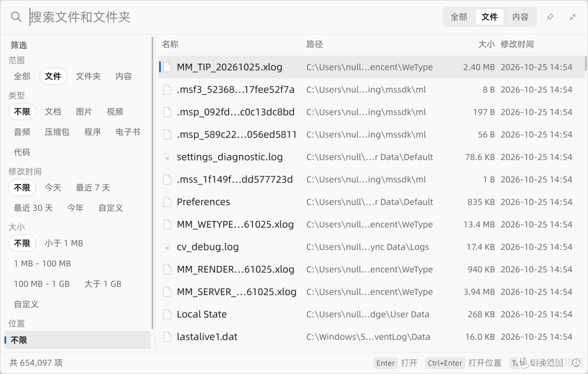
Task: Filter type by 代码
Action: tap(22, 152)
